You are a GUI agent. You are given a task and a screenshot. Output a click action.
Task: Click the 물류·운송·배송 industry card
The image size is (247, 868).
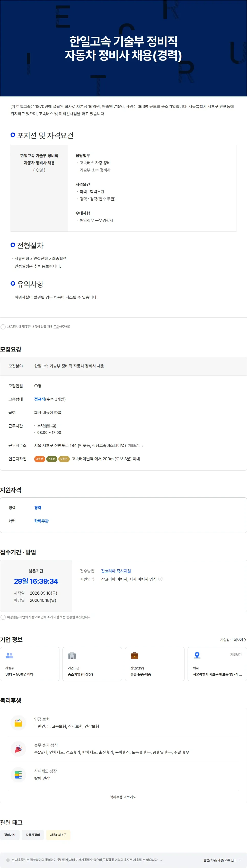pyautogui.click(x=155, y=664)
